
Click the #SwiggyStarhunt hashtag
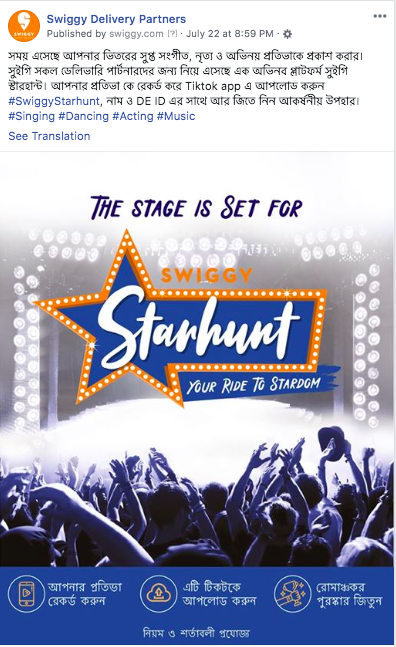pos(54,101)
